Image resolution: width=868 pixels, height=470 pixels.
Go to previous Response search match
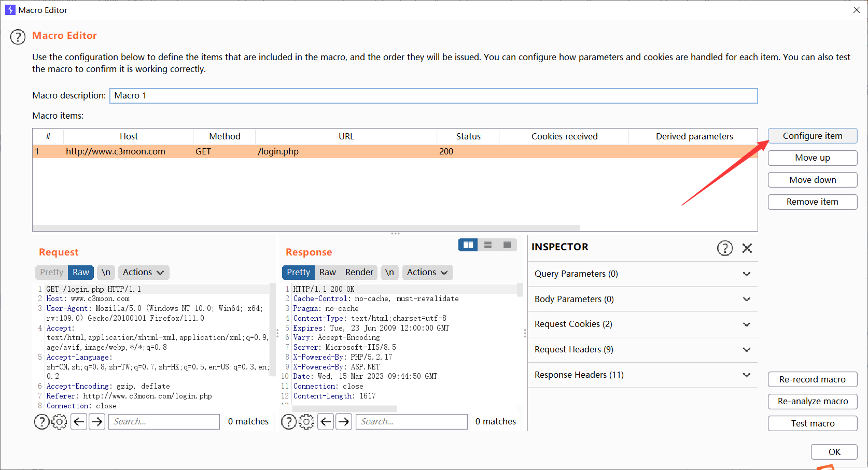pos(326,422)
